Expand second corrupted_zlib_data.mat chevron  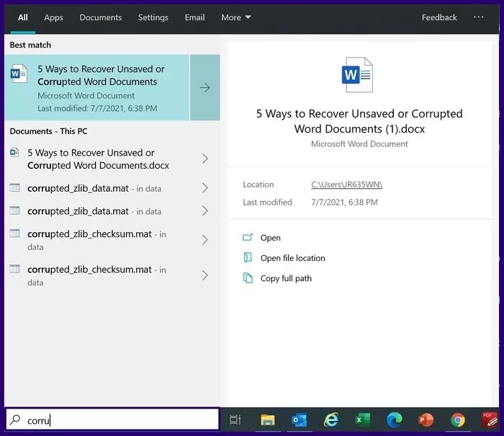204,210
